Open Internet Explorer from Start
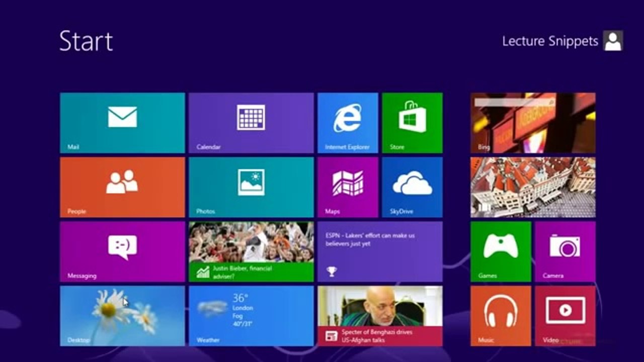Image resolution: width=644 pixels, height=362 pixels. click(348, 123)
